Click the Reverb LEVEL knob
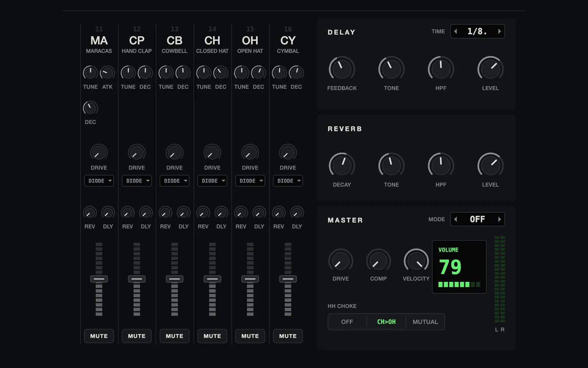This screenshot has height=368, width=588. [490, 165]
